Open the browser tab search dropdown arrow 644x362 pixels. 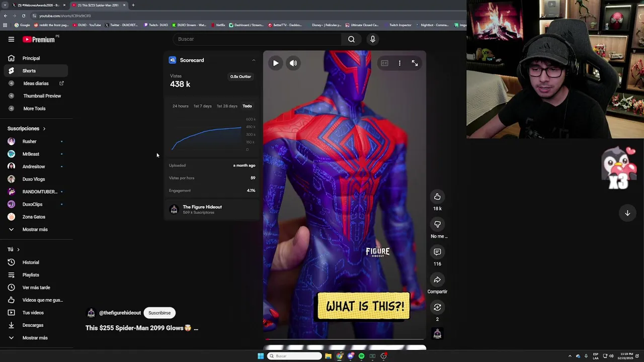tap(5, 5)
